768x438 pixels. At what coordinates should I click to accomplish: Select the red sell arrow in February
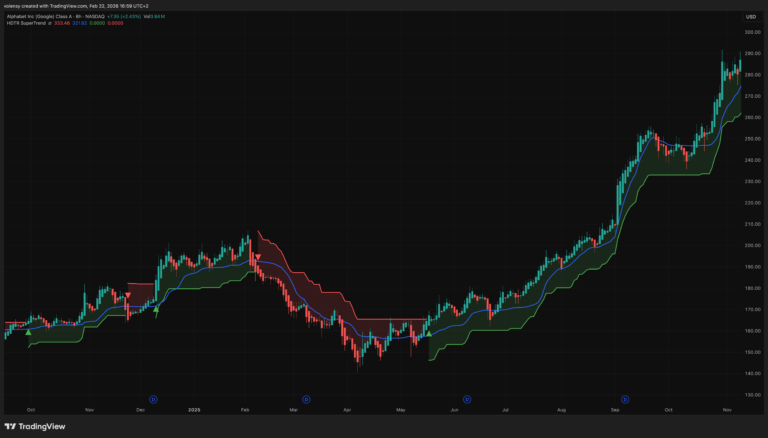tap(257, 257)
